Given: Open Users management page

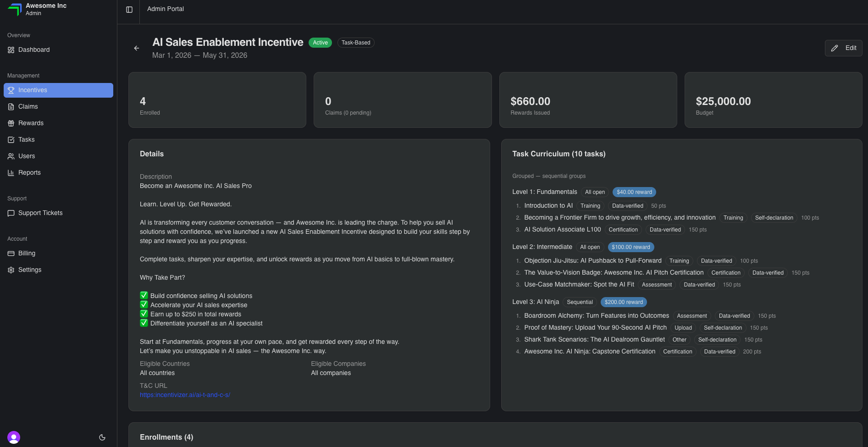Looking at the screenshot, I should click(x=58, y=156).
